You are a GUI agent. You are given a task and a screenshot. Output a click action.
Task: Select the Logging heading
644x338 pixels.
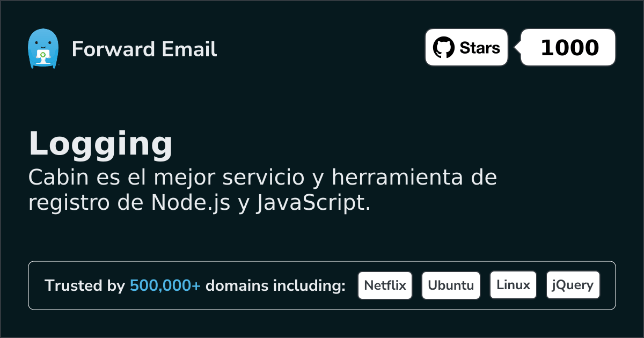[101, 144]
